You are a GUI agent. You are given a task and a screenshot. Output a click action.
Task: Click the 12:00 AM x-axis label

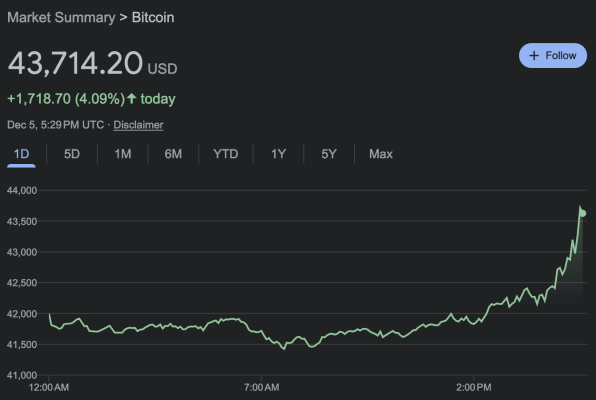[49, 387]
